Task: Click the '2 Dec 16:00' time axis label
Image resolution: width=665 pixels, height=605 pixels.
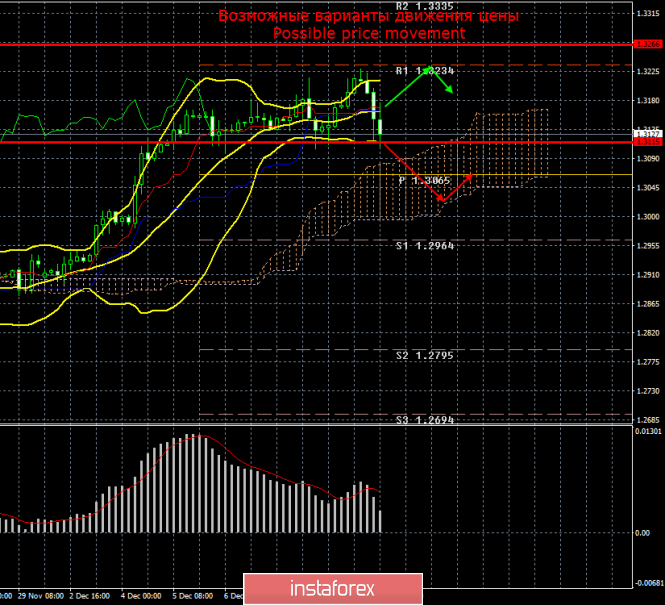Action: click(x=89, y=594)
